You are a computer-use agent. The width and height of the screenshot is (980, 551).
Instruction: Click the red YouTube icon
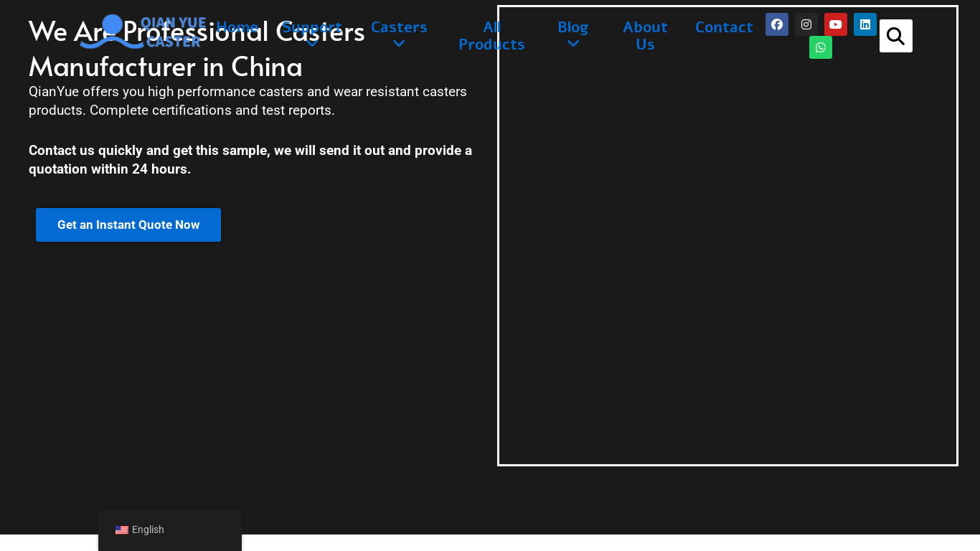(x=835, y=24)
